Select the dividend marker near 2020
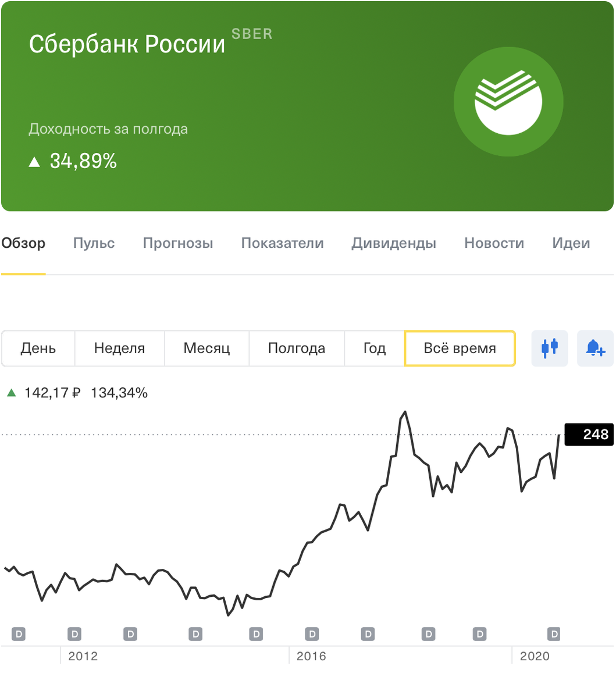The width and height of the screenshot is (616, 698). point(553,634)
